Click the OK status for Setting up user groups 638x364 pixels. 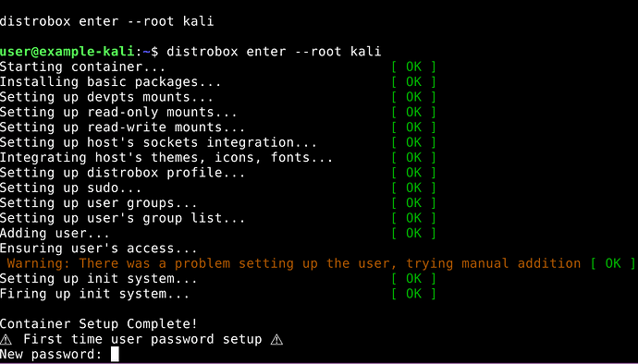(413, 203)
